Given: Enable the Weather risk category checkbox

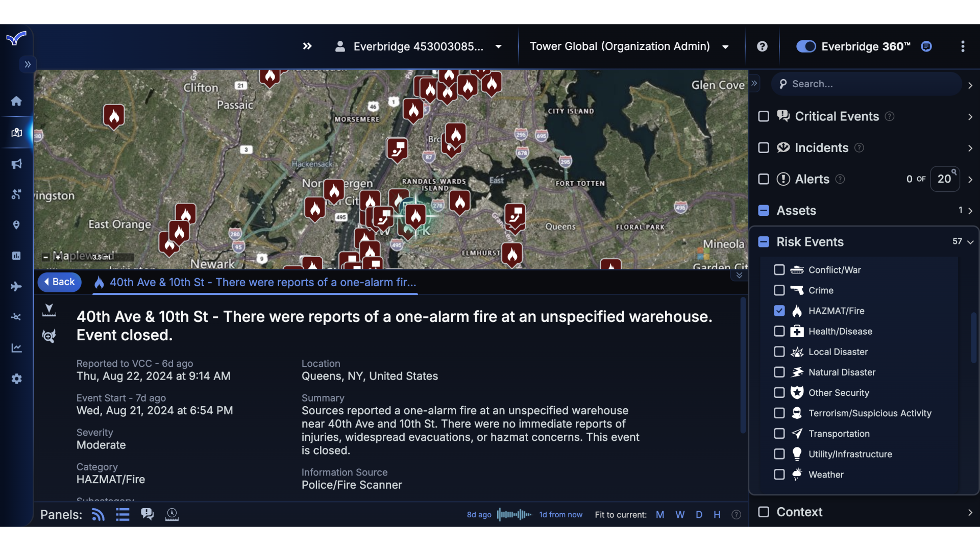Looking at the screenshot, I should (779, 474).
